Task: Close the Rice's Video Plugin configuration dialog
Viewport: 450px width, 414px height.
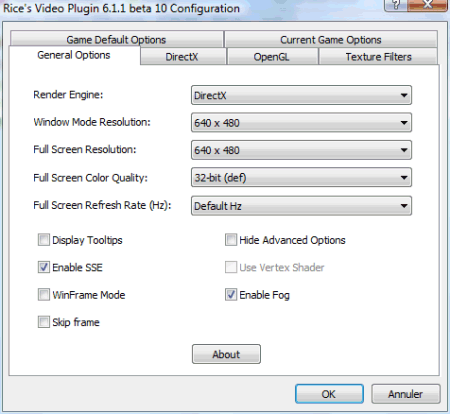Action: coord(427,5)
